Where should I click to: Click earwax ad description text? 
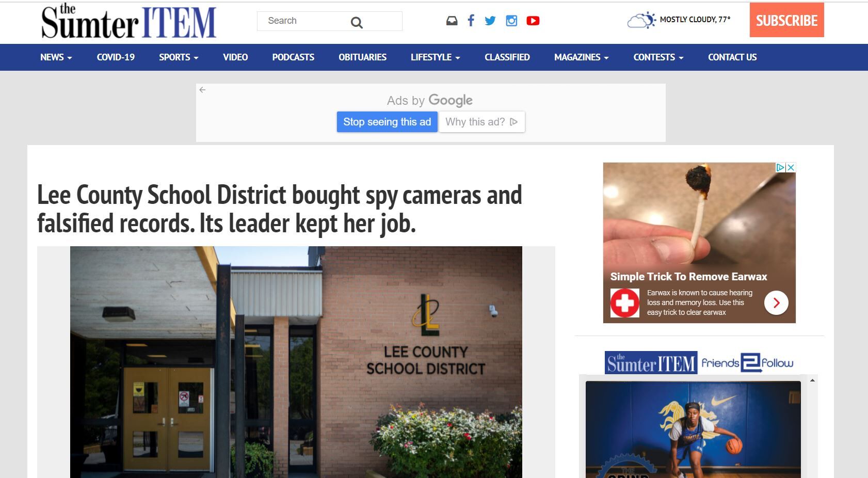700,302
